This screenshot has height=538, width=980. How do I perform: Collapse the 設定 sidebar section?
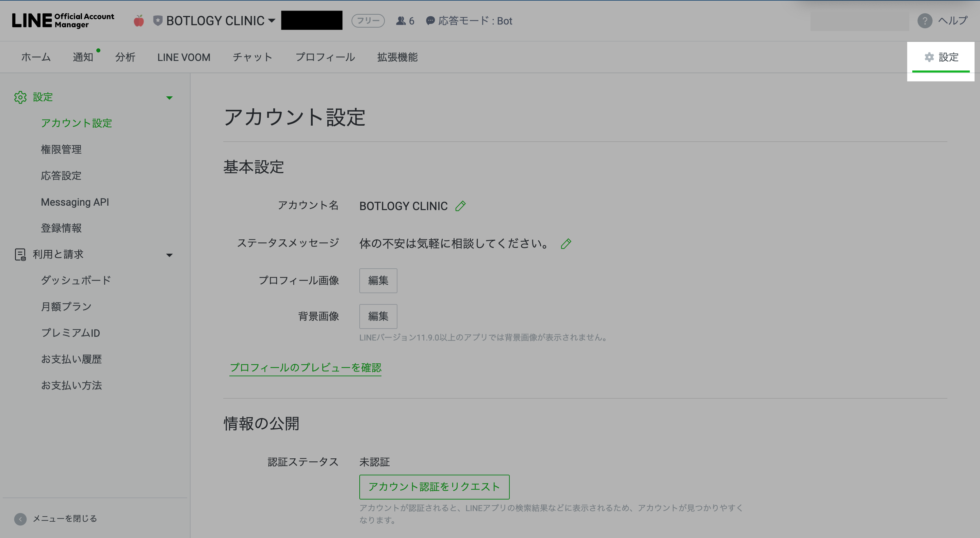pyautogui.click(x=169, y=98)
